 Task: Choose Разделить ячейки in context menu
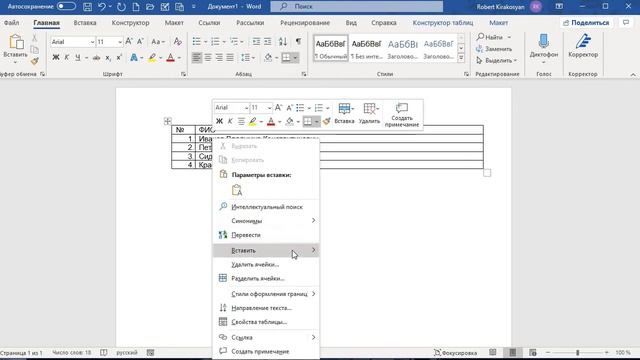click(x=266, y=278)
